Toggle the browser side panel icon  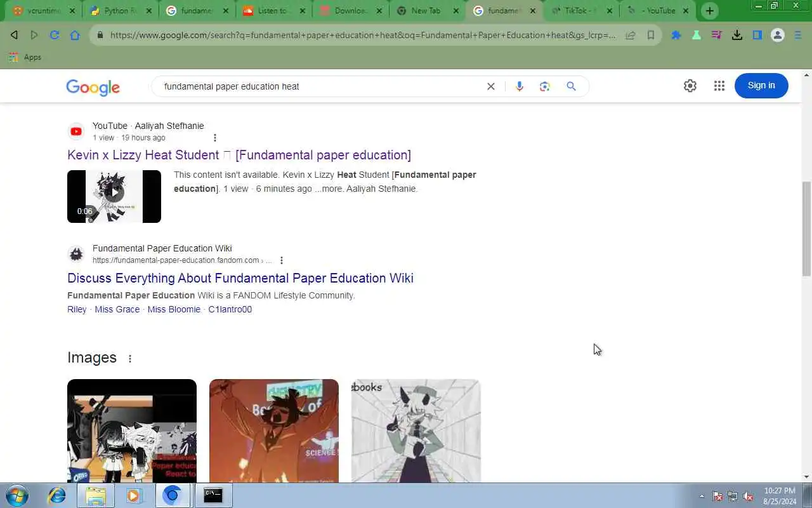tap(757, 35)
